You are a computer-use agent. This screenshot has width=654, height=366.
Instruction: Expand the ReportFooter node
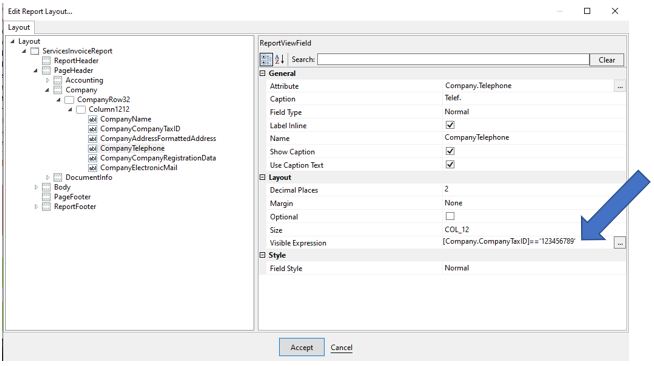pyautogui.click(x=36, y=207)
